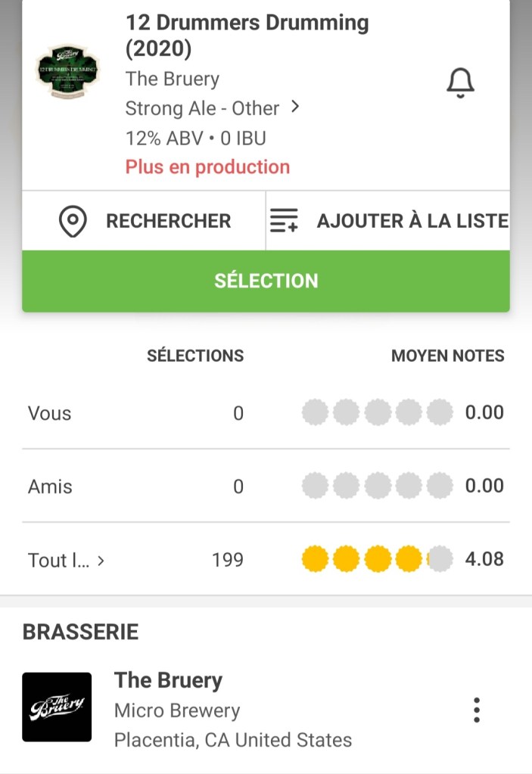532x774 pixels.
Task: Select the Amis row
Action: [x=50, y=486]
